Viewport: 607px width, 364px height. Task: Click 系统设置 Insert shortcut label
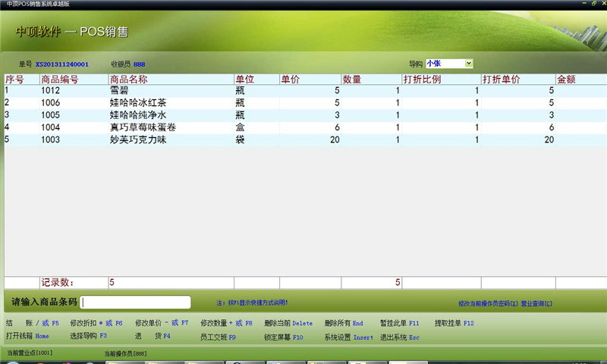349,337
